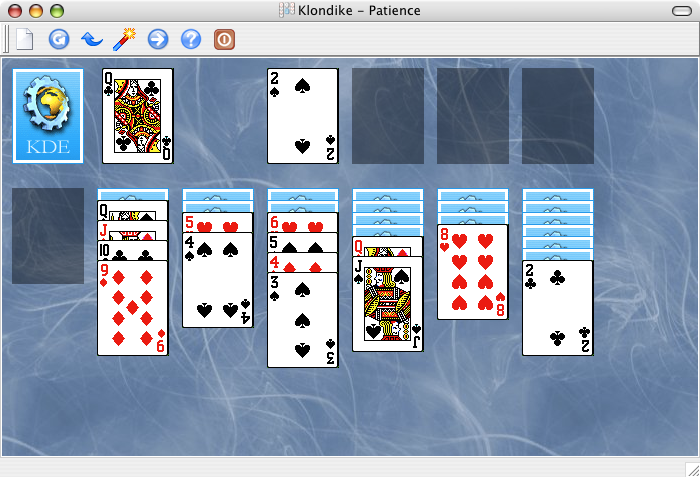Screen dimensions: 700x477
Task: Click the last empty foundation slot
Action: coord(558,116)
